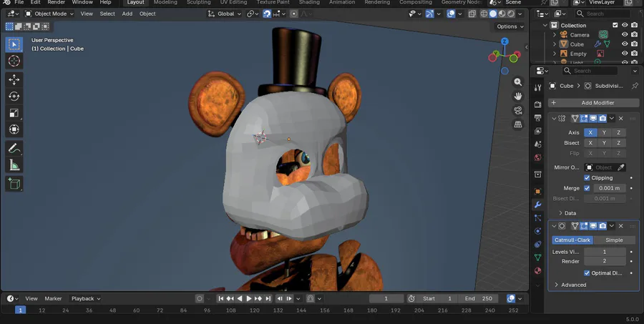
Task: Jump to the timeline start frame
Action: (221, 298)
